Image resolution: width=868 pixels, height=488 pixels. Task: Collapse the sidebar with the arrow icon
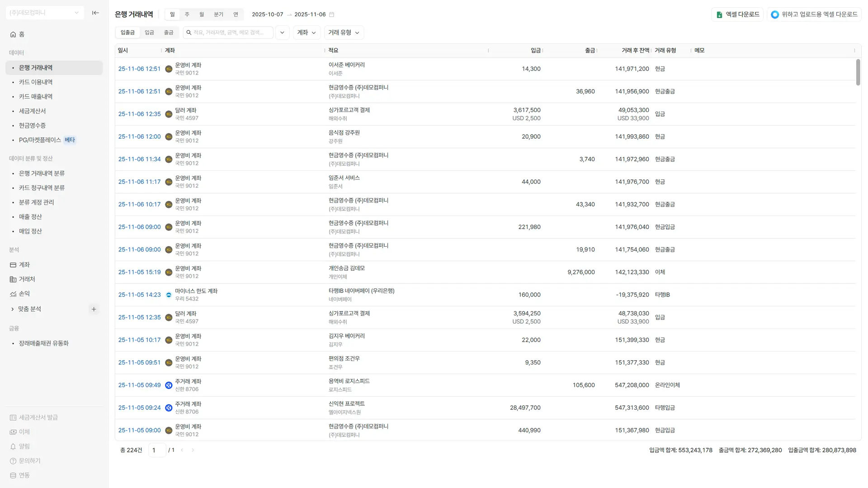coord(95,13)
